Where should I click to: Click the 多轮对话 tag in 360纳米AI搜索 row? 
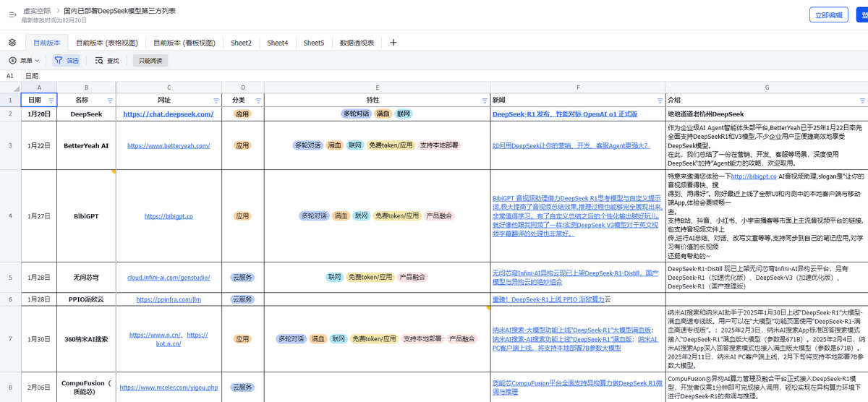291,338
